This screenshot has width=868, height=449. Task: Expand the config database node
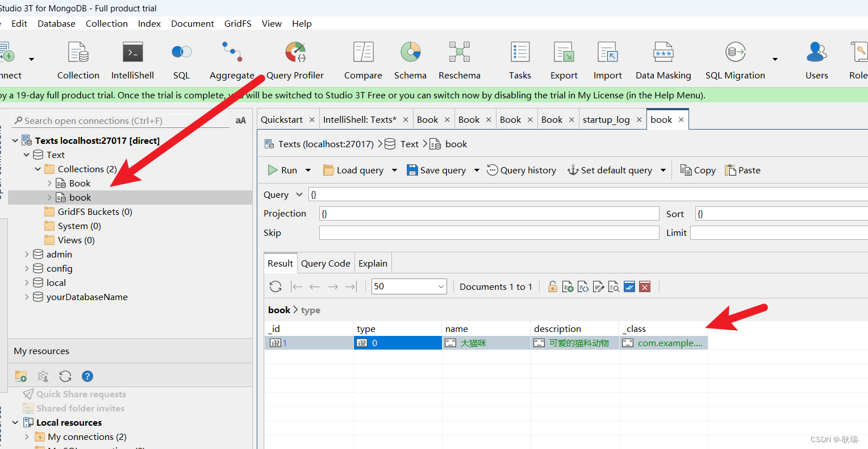(27, 268)
